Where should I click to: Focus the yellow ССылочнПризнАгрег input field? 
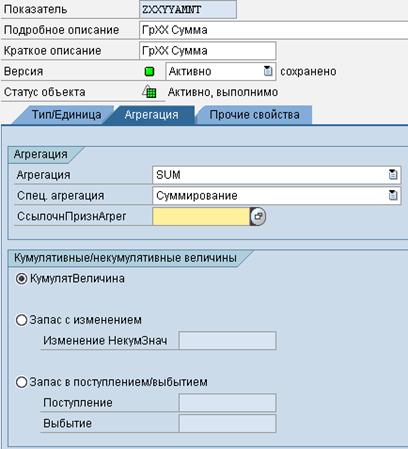click(x=201, y=216)
